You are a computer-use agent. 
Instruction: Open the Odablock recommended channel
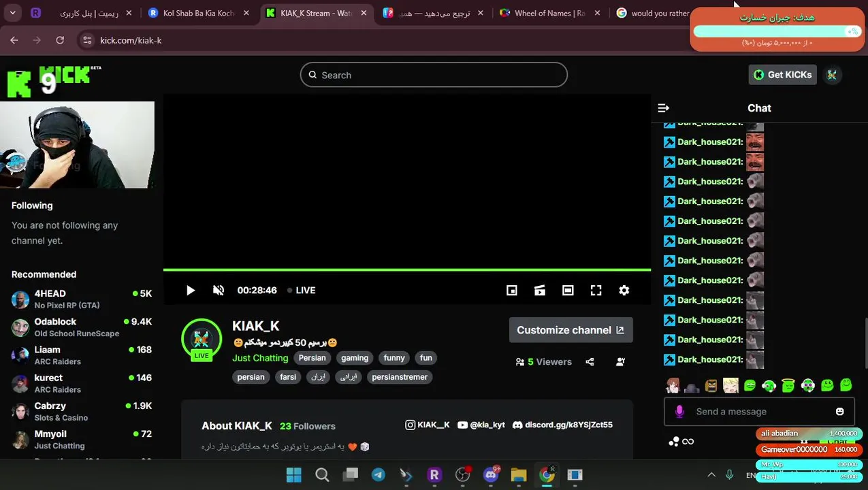tap(82, 327)
